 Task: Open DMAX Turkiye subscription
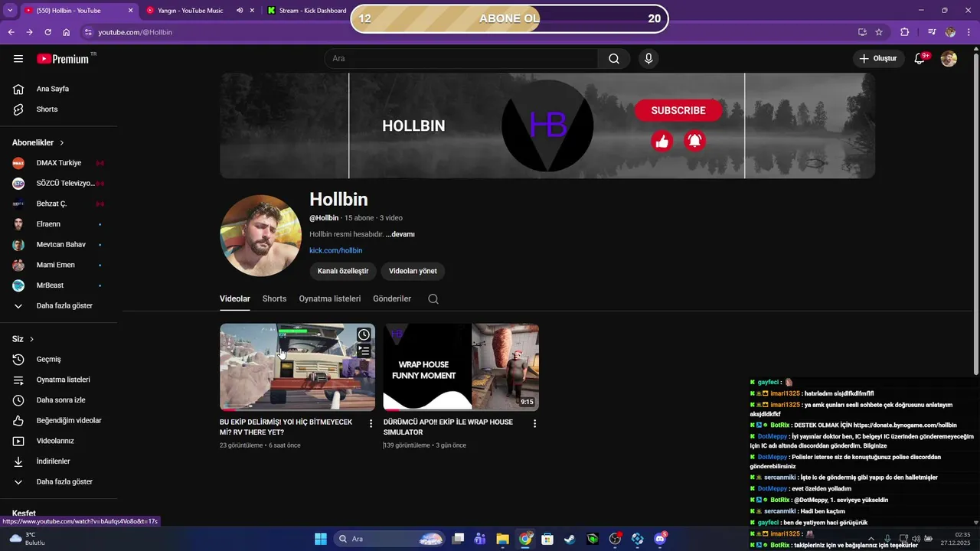tap(59, 163)
